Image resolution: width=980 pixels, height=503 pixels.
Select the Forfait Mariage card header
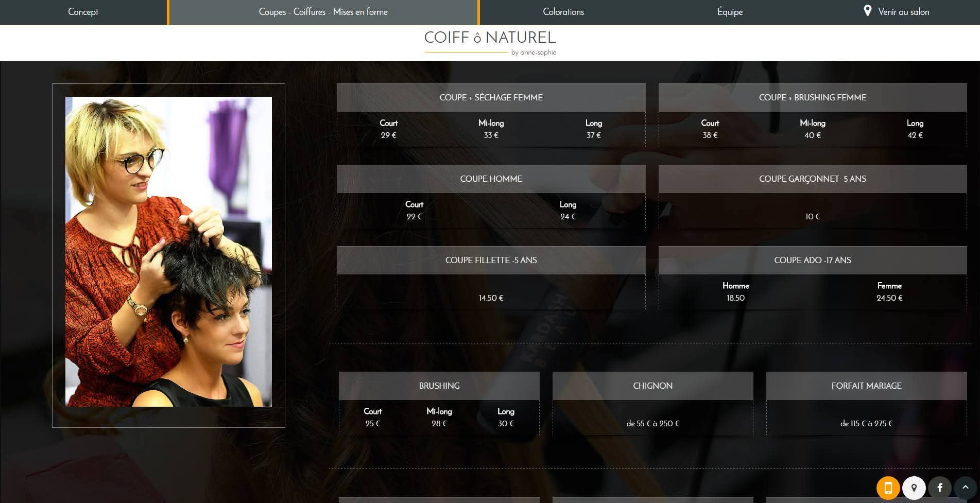(x=866, y=386)
